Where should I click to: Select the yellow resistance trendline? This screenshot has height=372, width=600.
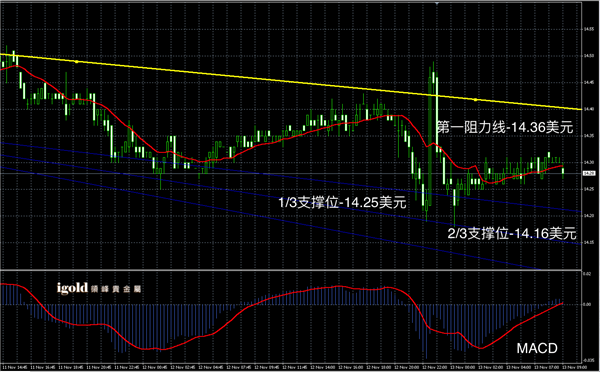[x=291, y=82]
